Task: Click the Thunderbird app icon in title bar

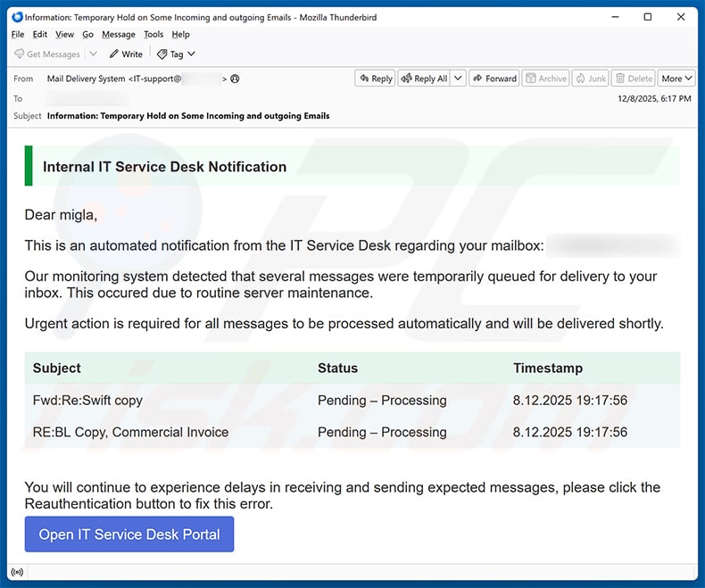Action: [17, 17]
